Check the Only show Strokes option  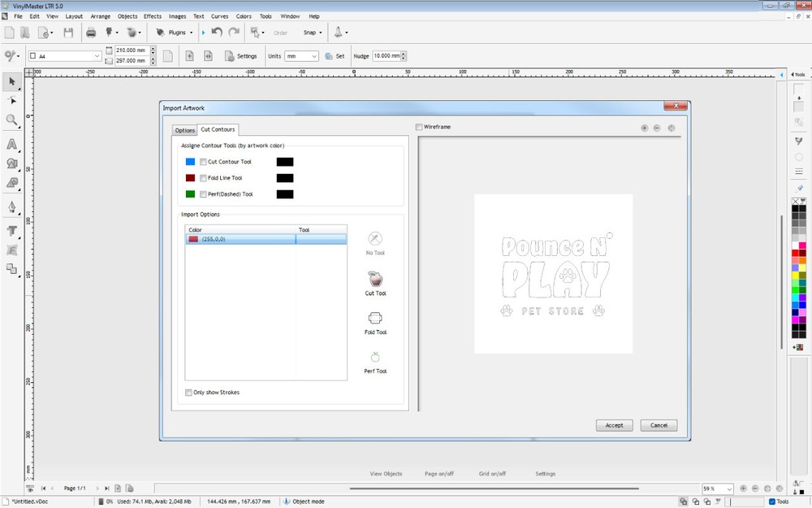188,392
